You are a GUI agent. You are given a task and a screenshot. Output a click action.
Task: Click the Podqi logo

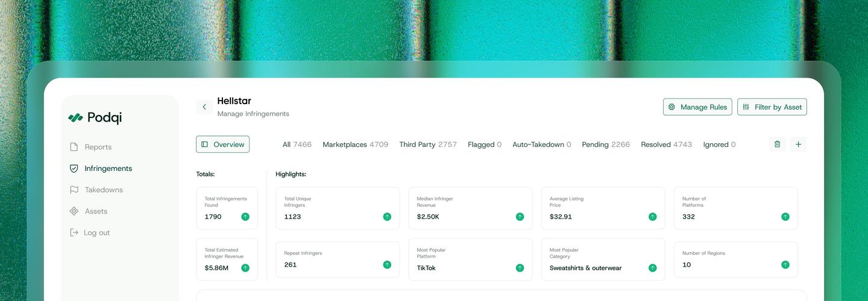(95, 118)
